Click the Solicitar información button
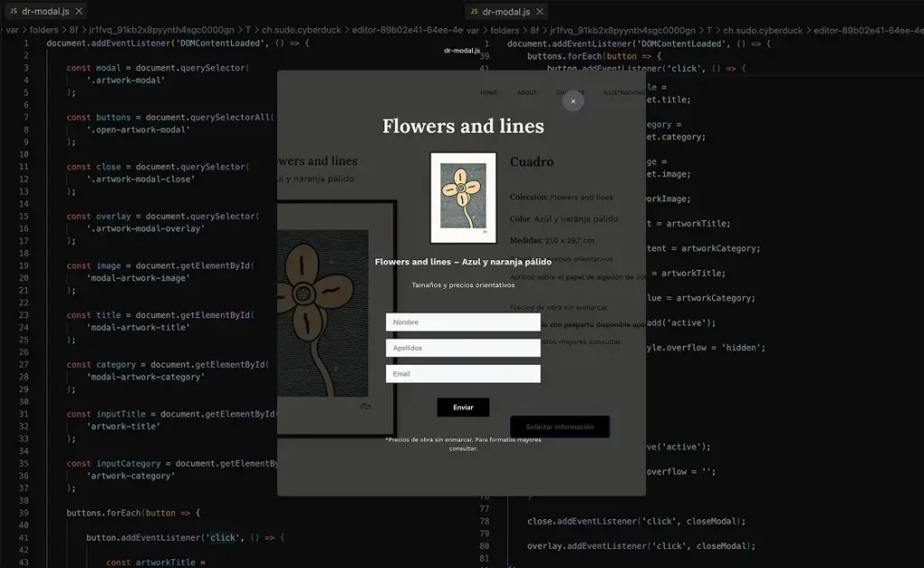Viewport: 924px width, 568px height. point(559,426)
